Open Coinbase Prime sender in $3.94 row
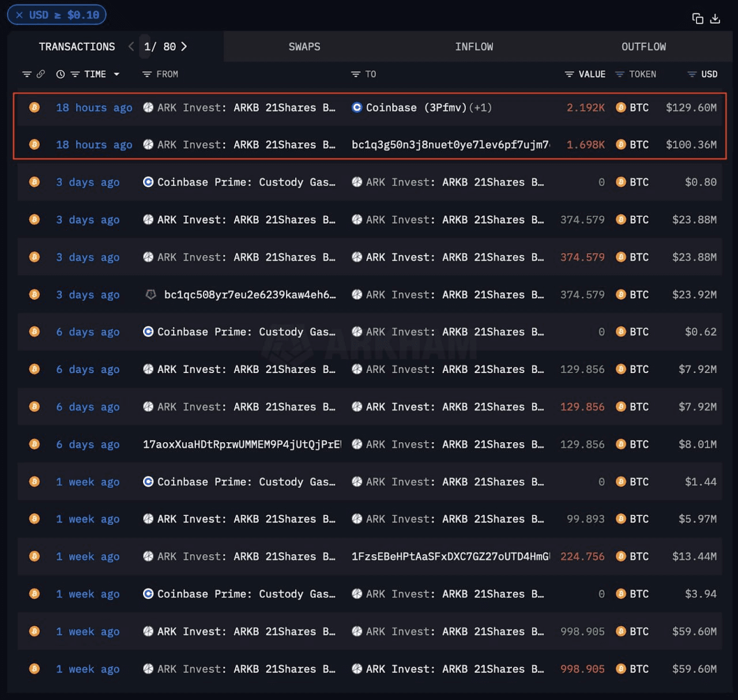Viewport: 738px width, 700px height. point(246,594)
